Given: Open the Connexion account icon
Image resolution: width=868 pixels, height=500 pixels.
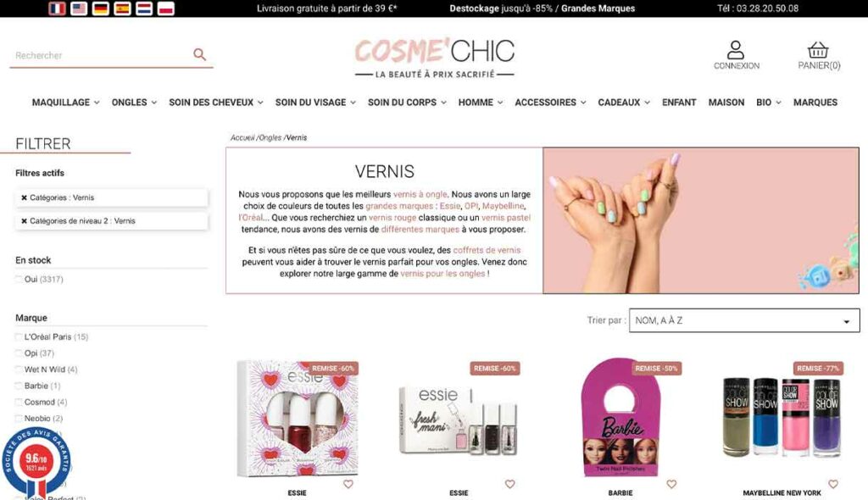Looking at the screenshot, I should tap(735, 50).
